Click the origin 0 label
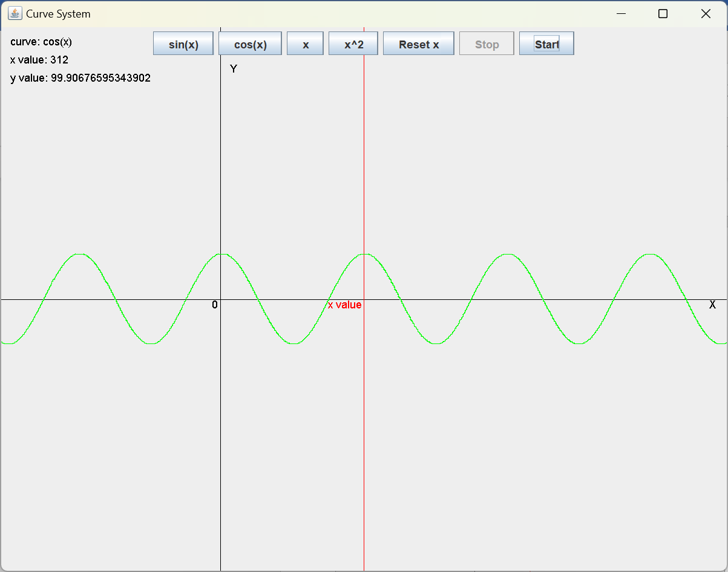The width and height of the screenshot is (728, 572). [x=214, y=305]
